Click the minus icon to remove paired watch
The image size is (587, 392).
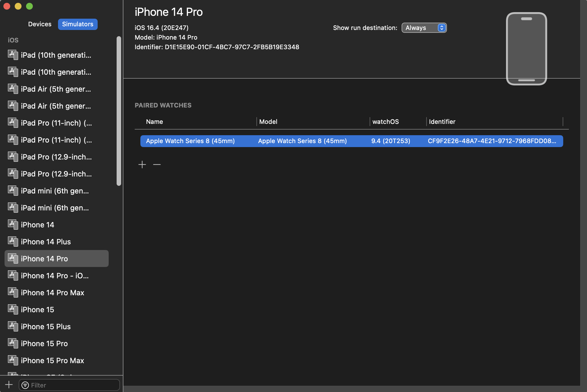point(157,164)
